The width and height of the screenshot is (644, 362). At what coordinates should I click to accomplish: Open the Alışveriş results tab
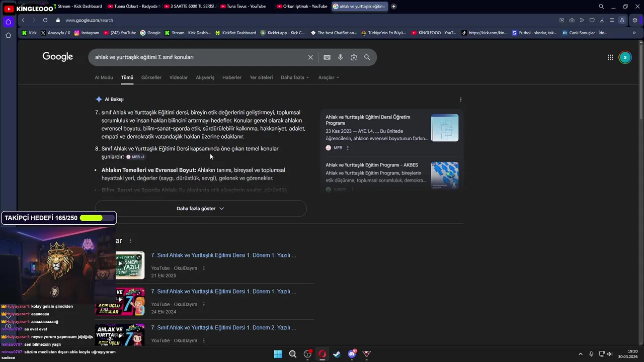[x=205, y=77]
